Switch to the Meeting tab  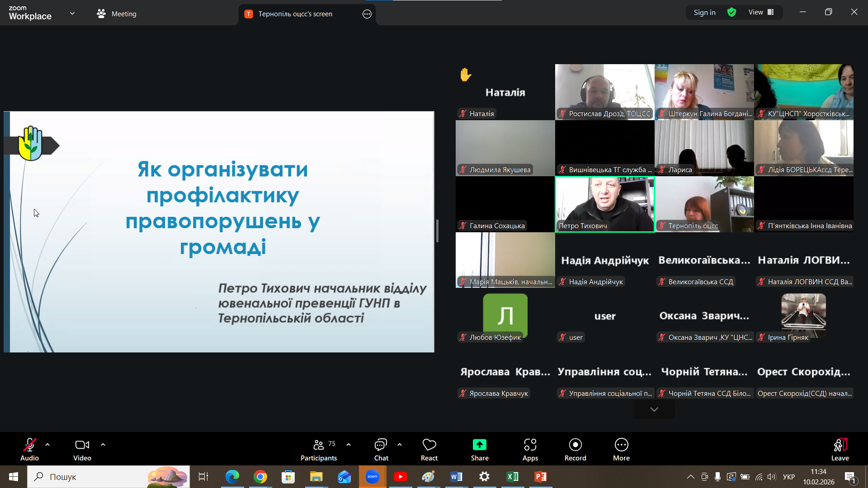117,14
